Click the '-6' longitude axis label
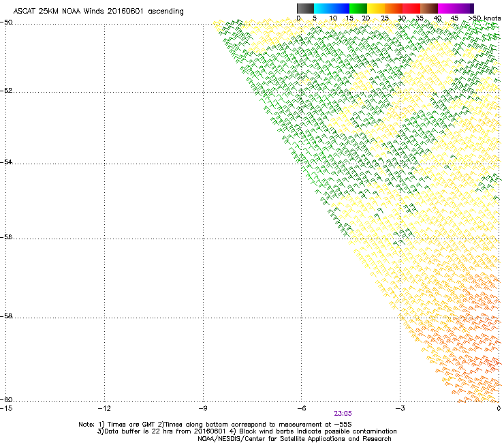 301,408
